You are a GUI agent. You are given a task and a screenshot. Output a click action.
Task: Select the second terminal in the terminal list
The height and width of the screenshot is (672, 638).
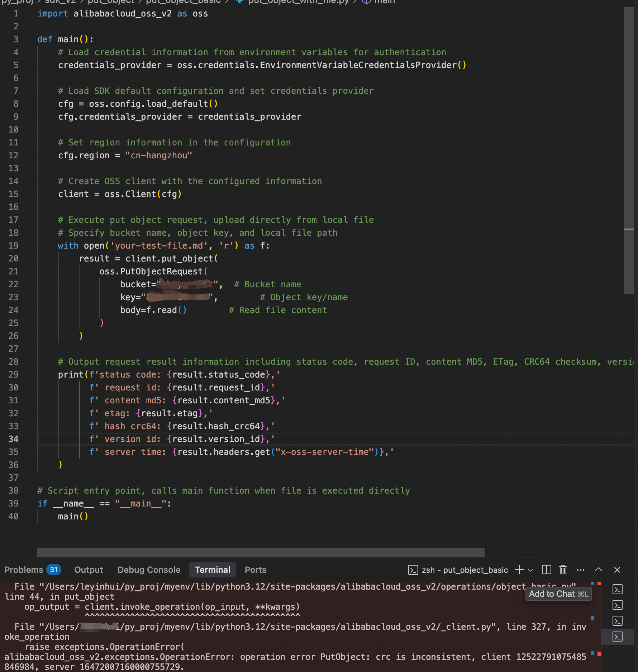pos(617,605)
